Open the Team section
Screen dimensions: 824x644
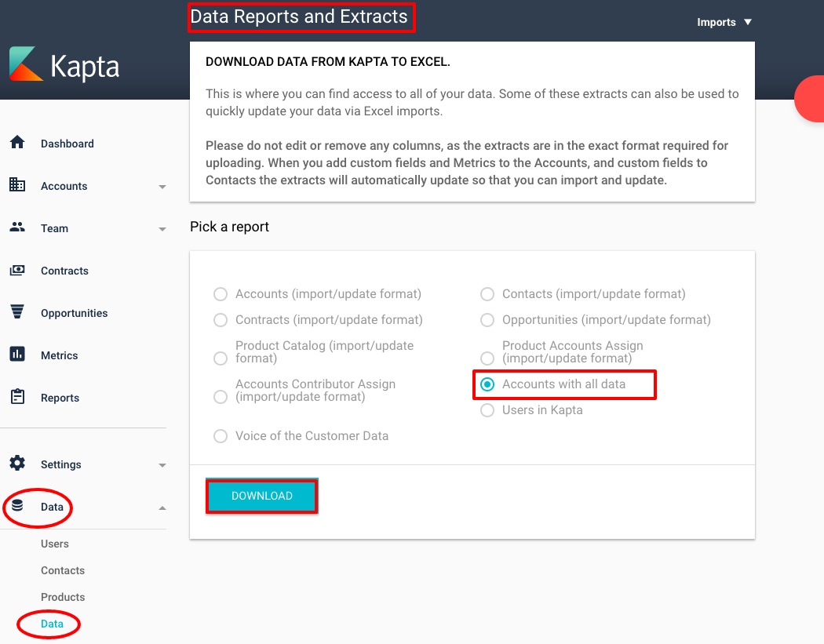(x=55, y=228)
